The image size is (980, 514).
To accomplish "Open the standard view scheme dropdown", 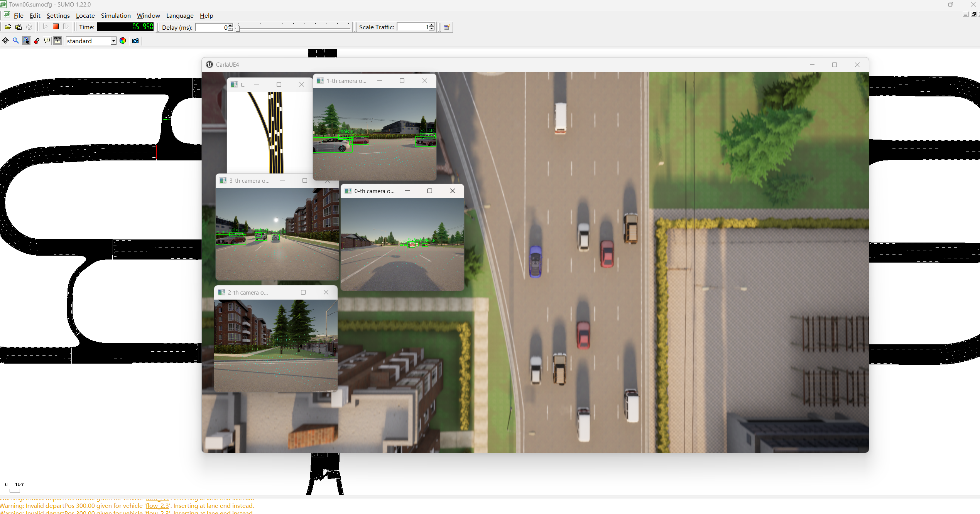I will pos(113,41).
